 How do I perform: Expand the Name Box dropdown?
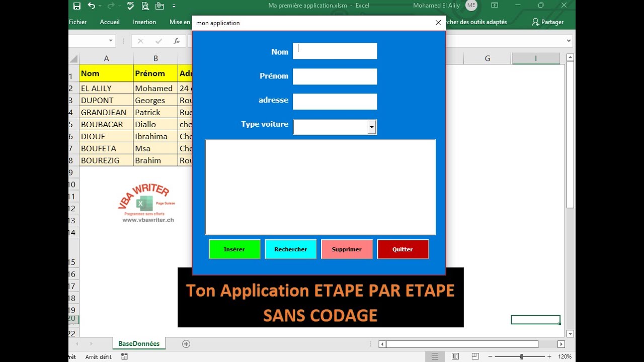click(x=111, y=41)
